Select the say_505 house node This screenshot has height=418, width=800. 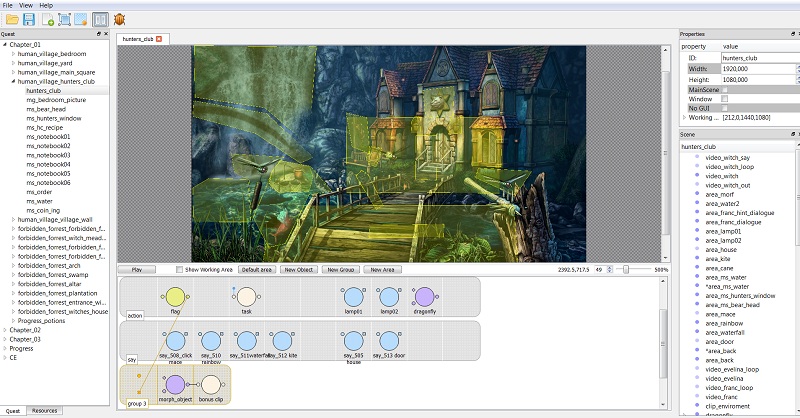pos(353,341)
